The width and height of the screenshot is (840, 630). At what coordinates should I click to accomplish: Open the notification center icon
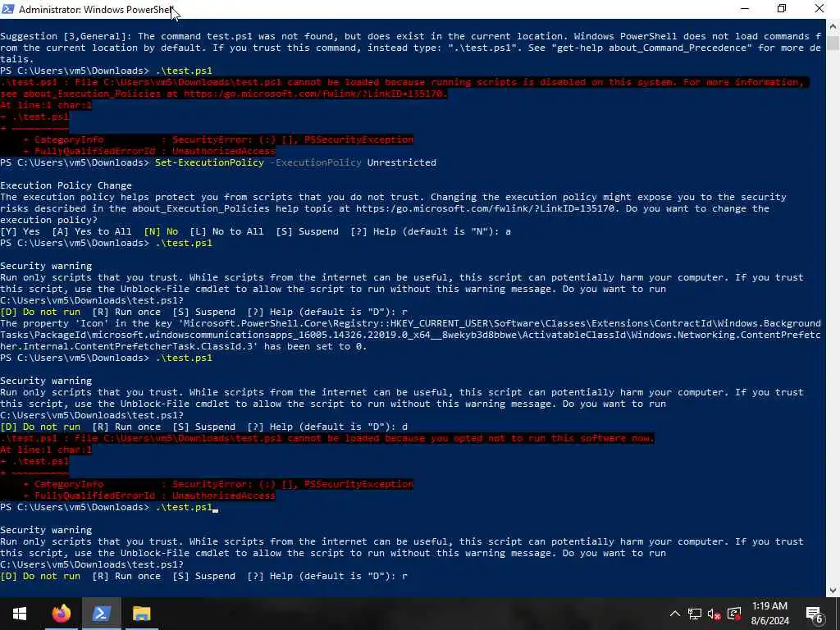[815, 614]
